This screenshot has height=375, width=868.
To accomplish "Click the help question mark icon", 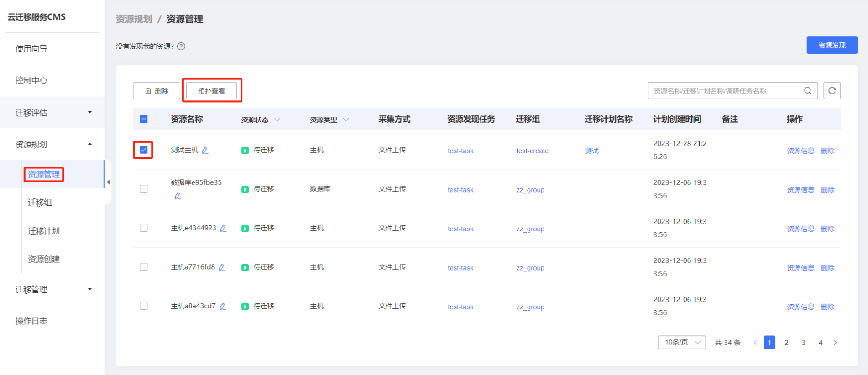I will 181,46.
